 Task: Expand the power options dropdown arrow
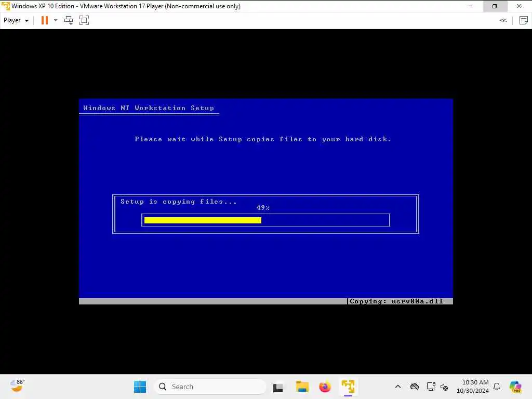tap(56, 20)
